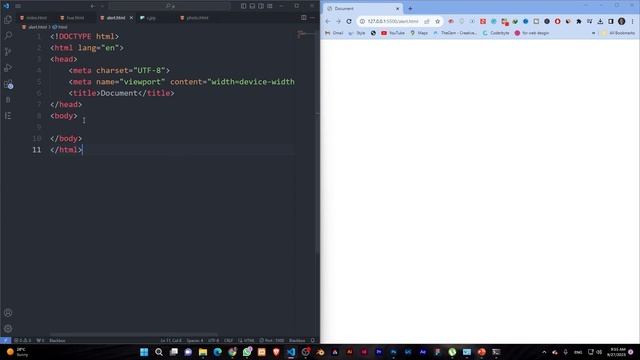
Task: Click the Live Server Port status item
Action: [272, 340]
